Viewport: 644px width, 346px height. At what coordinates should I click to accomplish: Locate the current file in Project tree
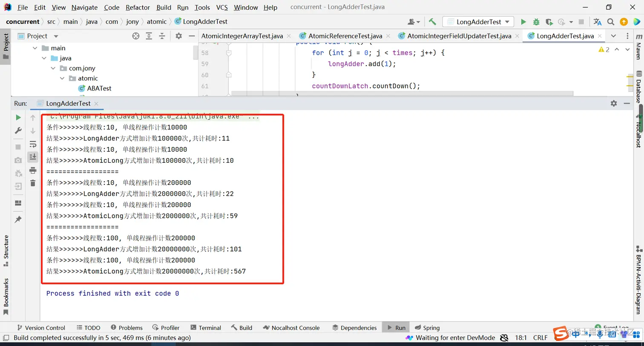[136, 36]
